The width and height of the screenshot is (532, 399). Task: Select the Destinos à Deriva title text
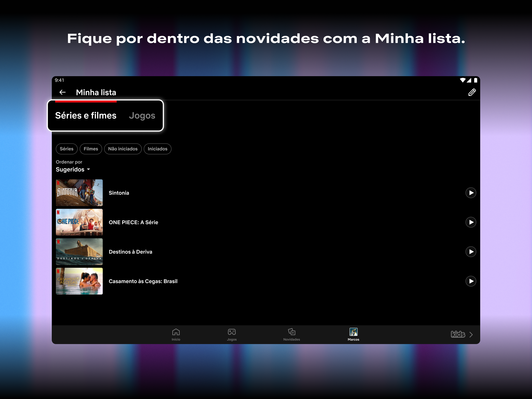pyautogui.click(x=130, y=252)
